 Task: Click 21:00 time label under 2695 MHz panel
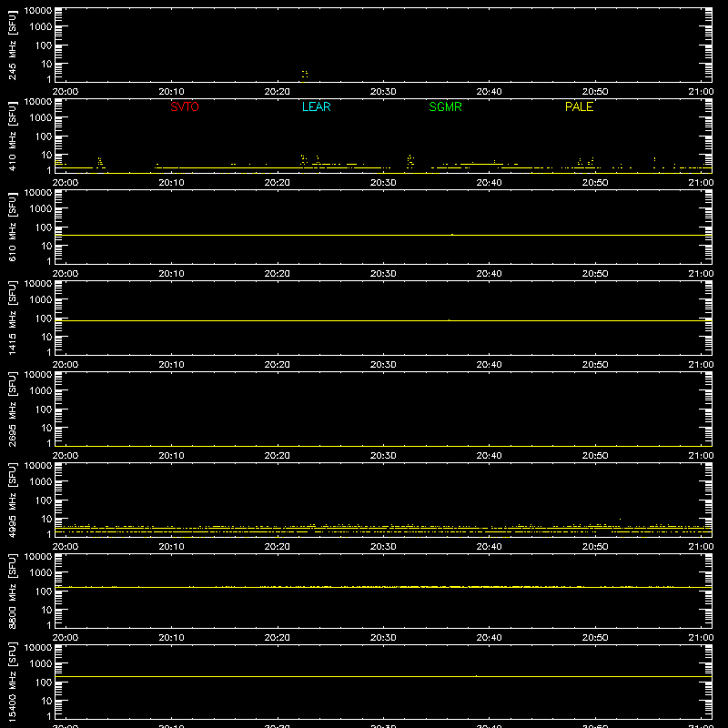[x=701, y=456]
